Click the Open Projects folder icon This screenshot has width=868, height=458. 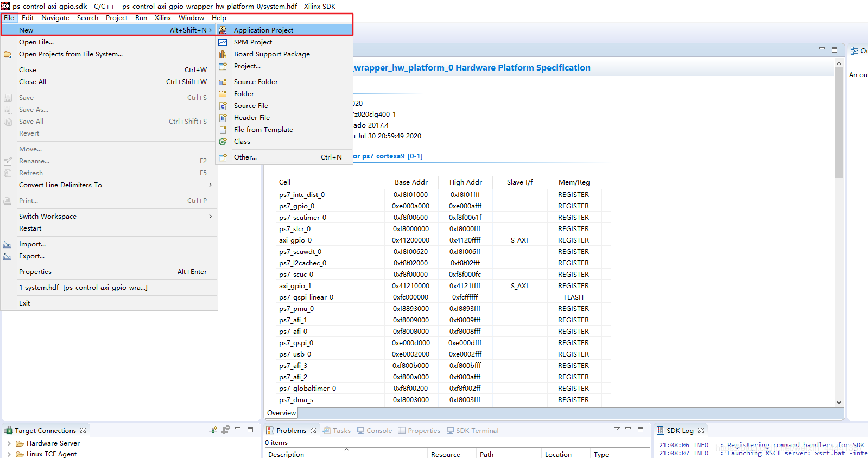[8, 54]
